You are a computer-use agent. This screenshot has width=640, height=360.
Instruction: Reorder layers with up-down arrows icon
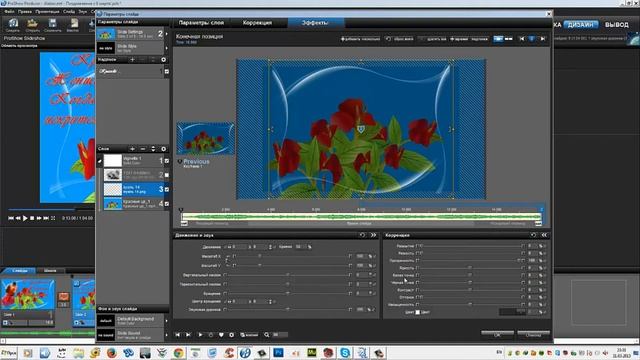pos(153,149)
